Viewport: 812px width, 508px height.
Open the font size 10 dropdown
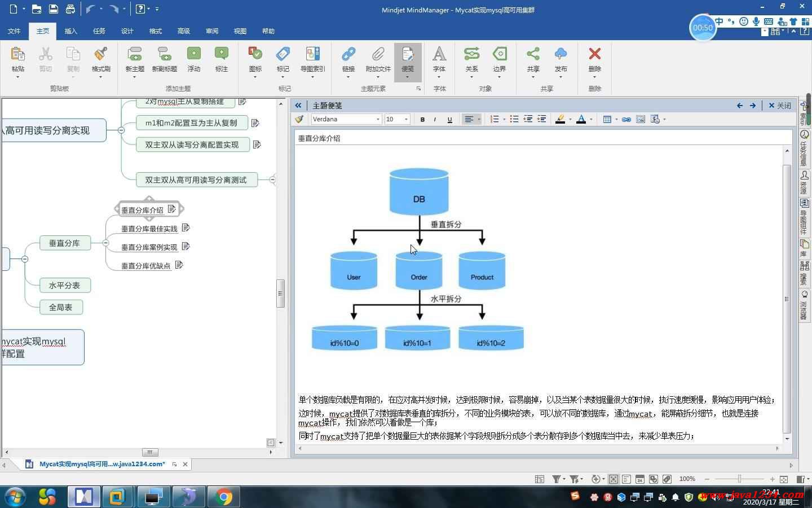pos(406,119)
